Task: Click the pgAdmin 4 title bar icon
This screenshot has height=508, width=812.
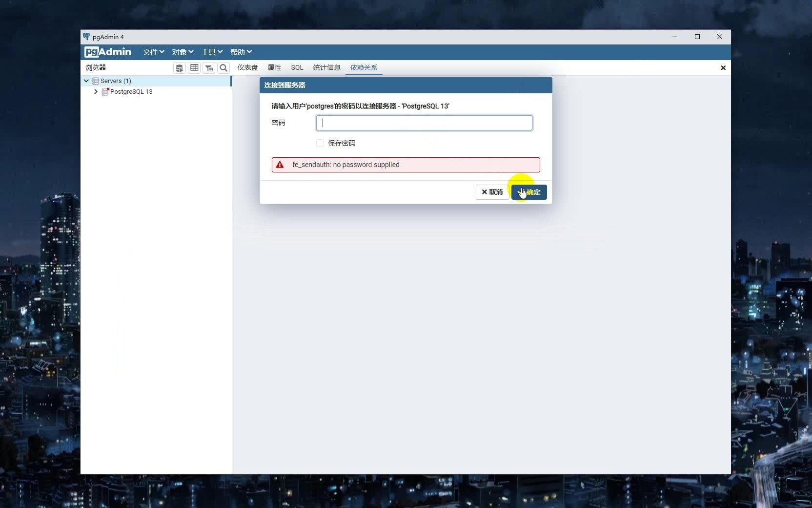Action: pyautogui.click(x=86, y=37)
